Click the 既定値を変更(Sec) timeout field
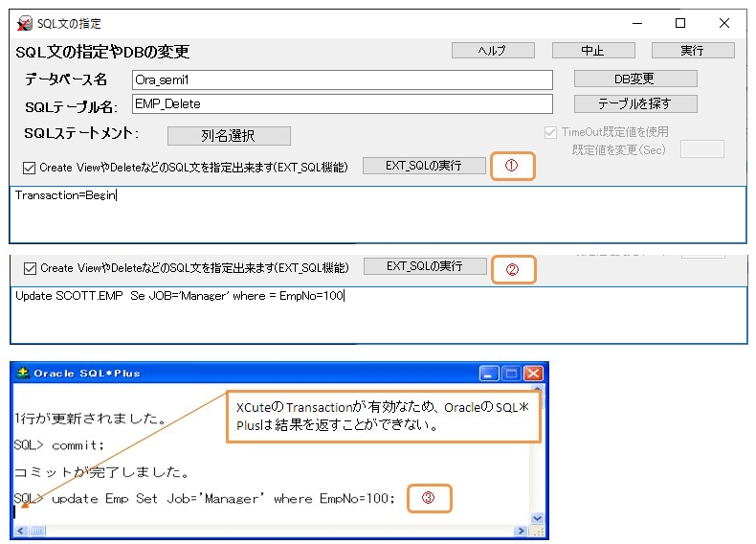Viewport: 756px width, 544px height. click(702, 149)
